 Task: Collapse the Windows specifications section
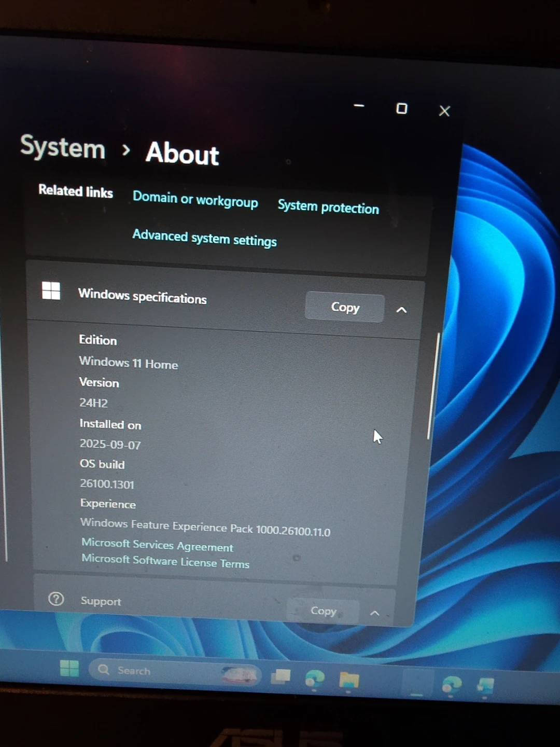(401, 310)
